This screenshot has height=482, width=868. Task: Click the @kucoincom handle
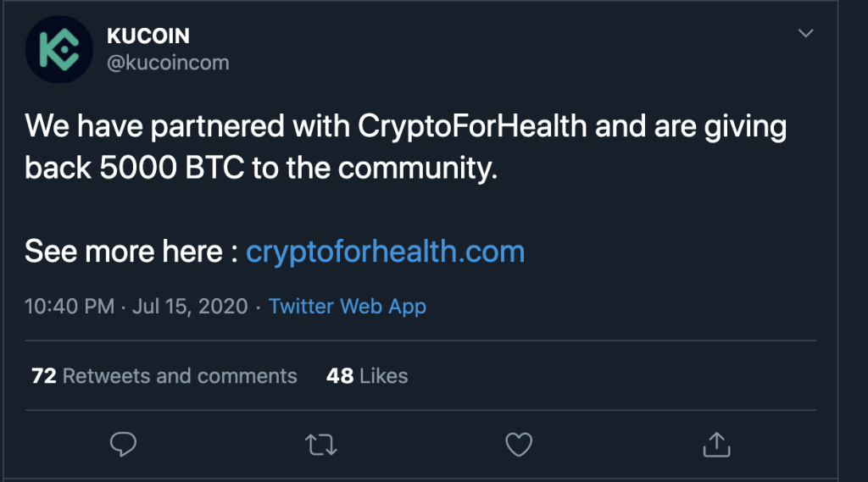pyautogui.click(x=168, y=63)
